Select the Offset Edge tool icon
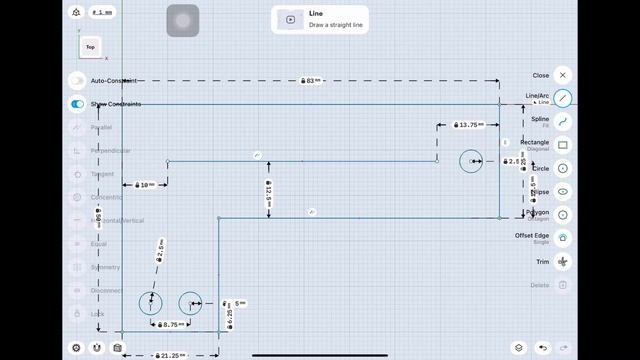The width and height of the screenshot is (640, 360). 562,238
